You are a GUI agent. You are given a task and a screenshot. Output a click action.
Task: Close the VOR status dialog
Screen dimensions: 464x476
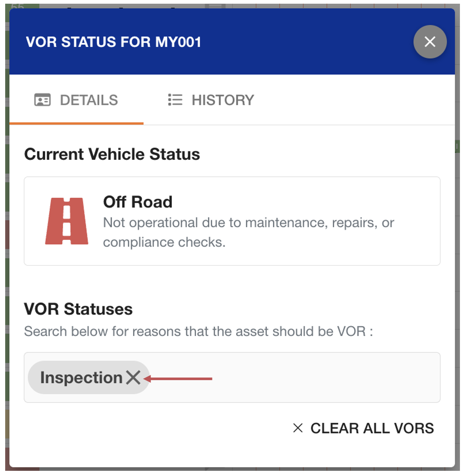click(x=430, y=42)
